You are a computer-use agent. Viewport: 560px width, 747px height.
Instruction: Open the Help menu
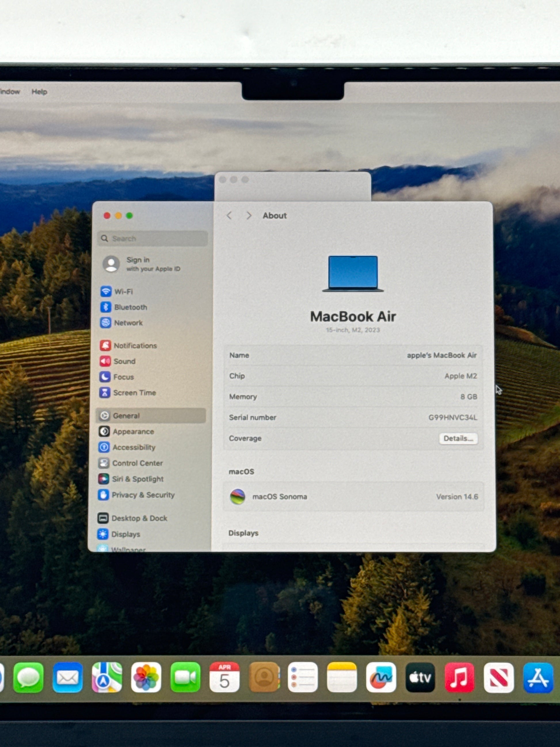[x=39, y=92]
